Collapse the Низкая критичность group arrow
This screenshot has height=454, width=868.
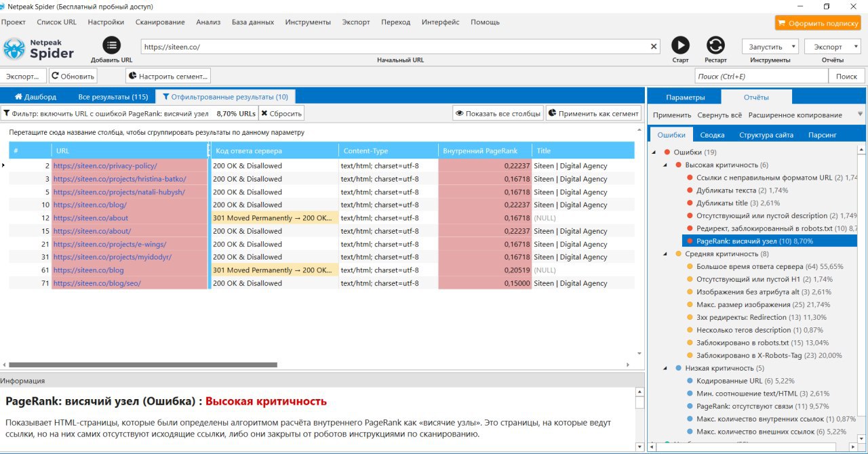(x=665, y=368)
